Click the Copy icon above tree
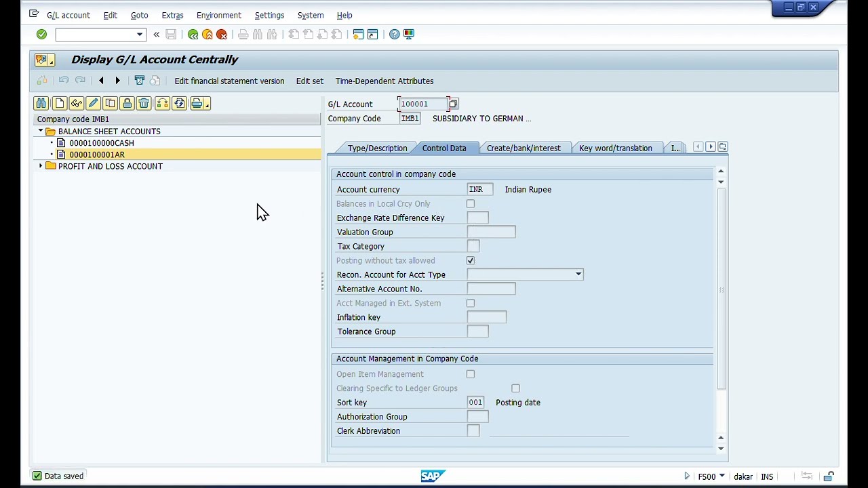This screenshot has width=868, height=488. 110,104
